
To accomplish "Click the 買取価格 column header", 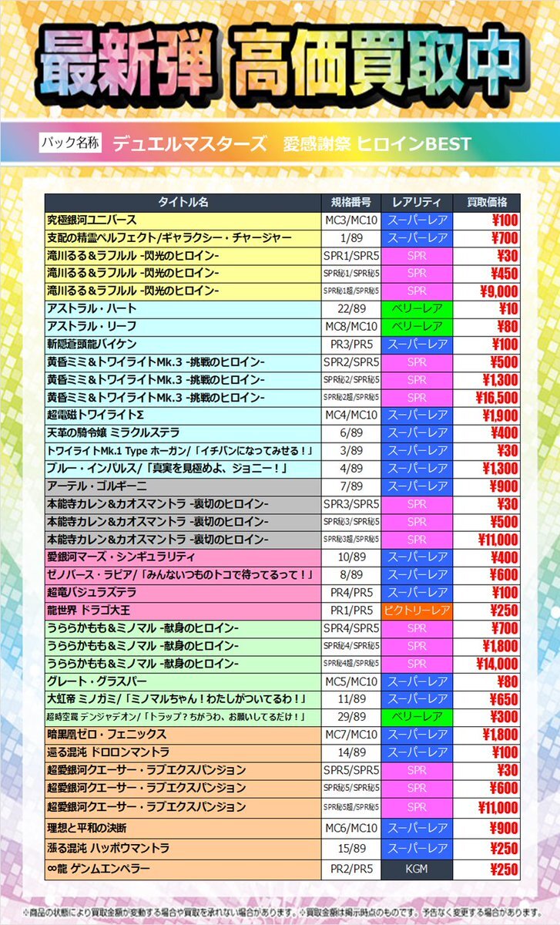I will (487, 203).
